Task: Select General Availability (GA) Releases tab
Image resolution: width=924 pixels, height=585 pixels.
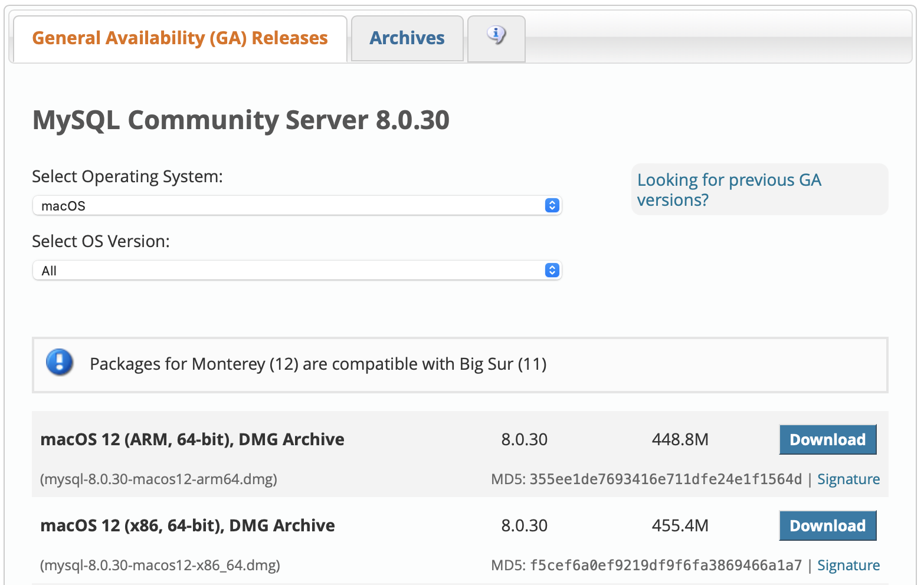Action: 180,38
